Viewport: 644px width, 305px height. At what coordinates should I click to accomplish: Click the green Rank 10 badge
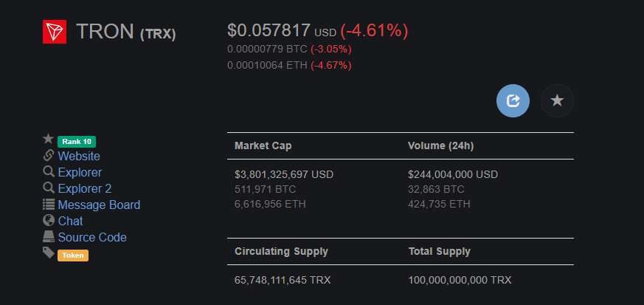77,142
